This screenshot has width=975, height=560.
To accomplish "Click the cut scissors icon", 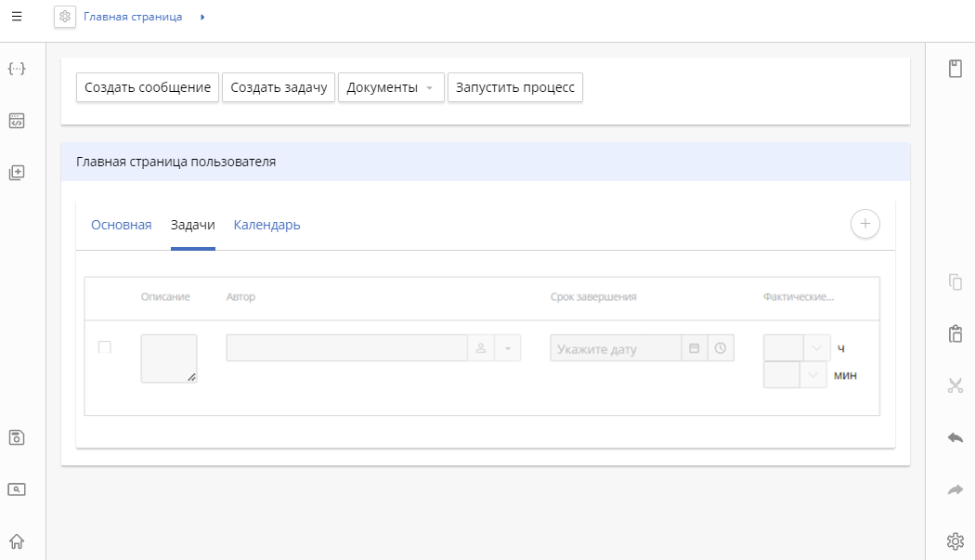I will coord(955,385).
